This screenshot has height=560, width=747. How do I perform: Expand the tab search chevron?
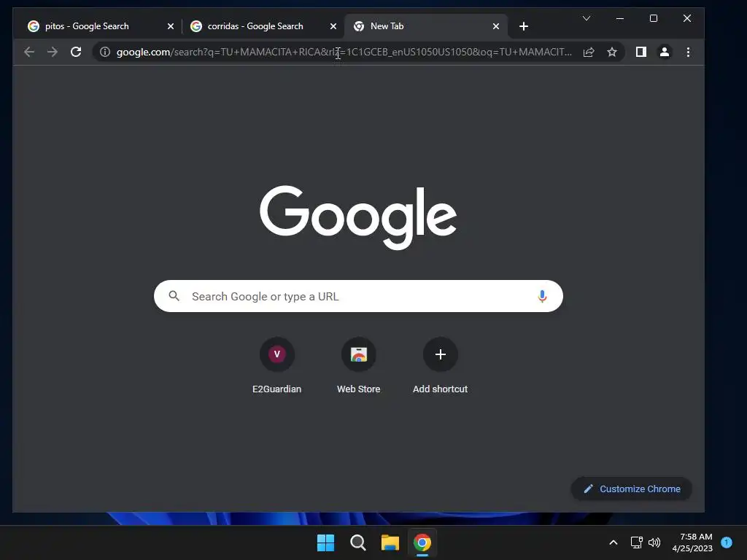587,18
